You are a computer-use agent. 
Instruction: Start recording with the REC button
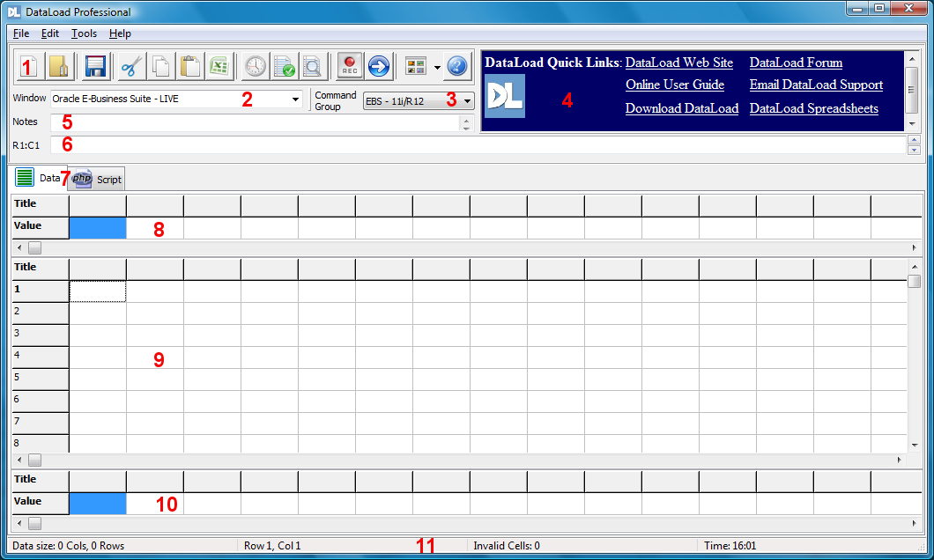[x=350, y=66]
